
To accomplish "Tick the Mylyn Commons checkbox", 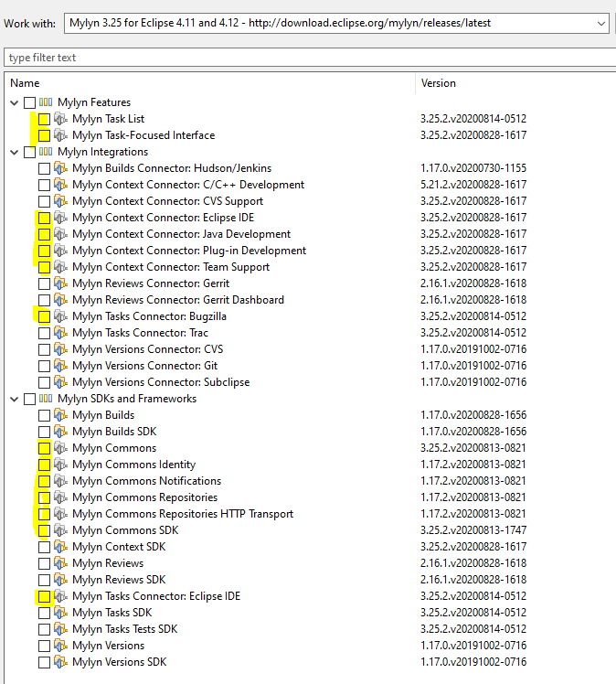I will (44, 448).
